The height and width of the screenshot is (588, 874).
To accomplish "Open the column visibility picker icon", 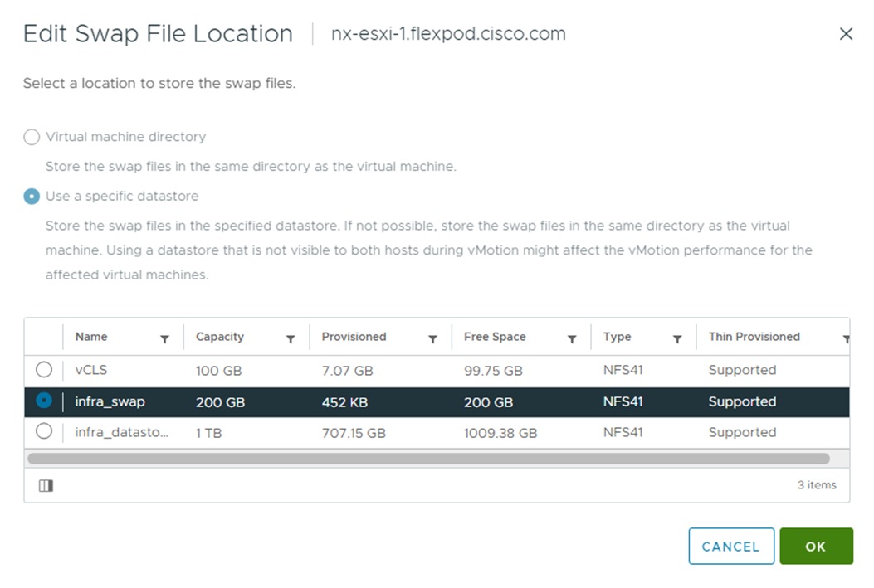I will (46, 486).
